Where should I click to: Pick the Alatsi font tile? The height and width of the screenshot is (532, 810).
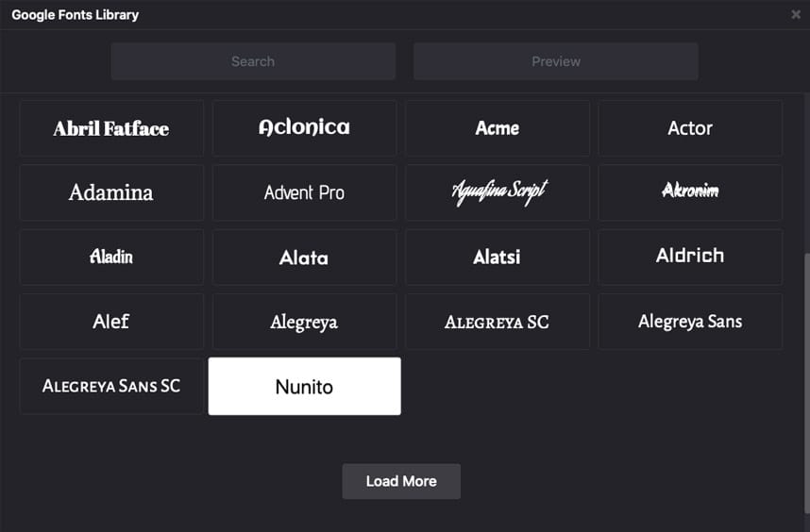[x=498, y=257]
